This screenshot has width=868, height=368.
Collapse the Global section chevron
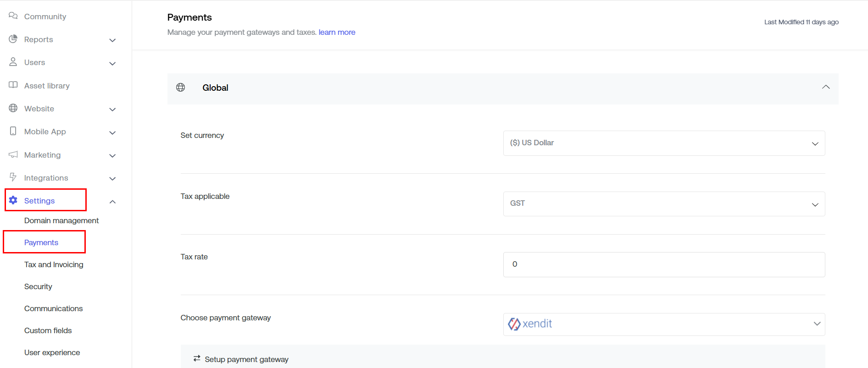825,87
